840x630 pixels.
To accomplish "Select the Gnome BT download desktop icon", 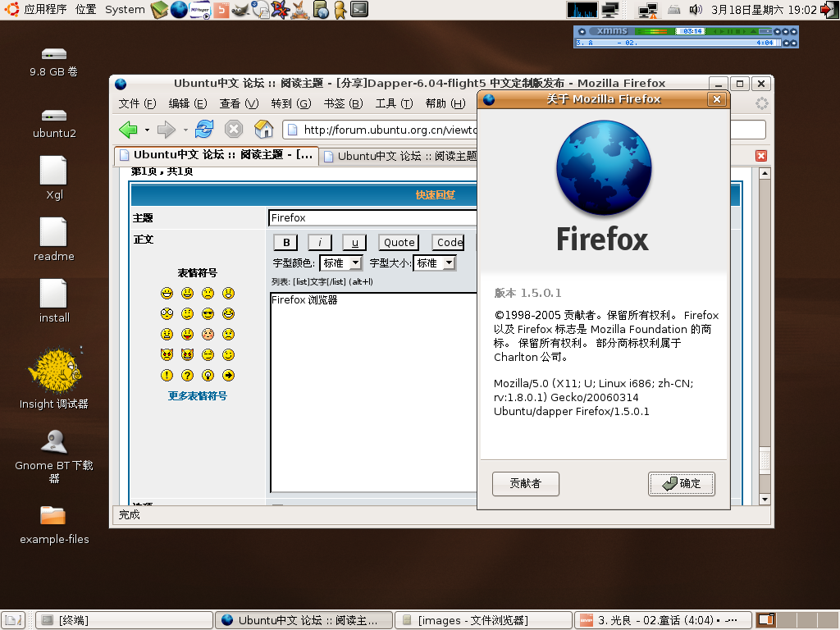I will [x=54, y=456].
